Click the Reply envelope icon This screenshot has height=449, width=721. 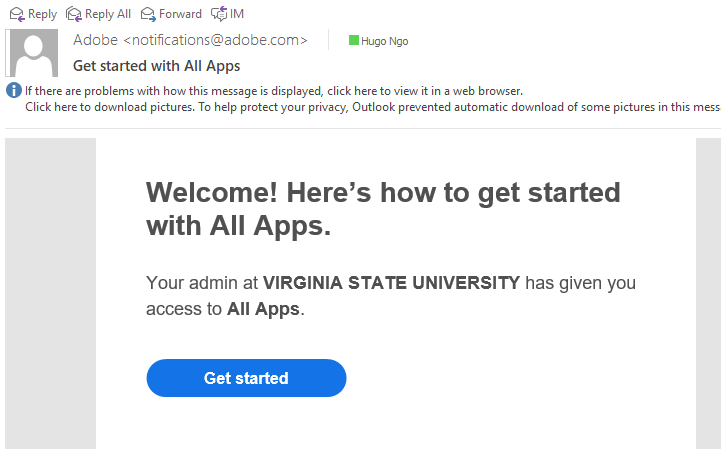[x=17, y=15]
